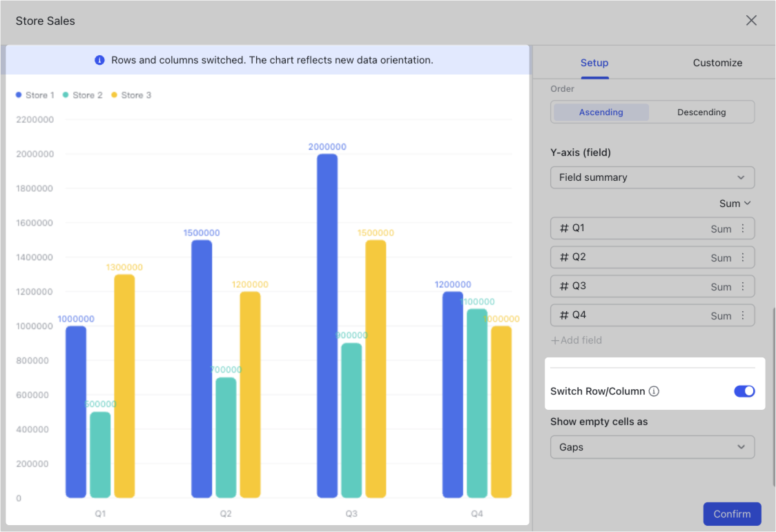Viewport: 776px width, 532px height.
Task: Click the Store 3 legend label
Action: point(136,95)
